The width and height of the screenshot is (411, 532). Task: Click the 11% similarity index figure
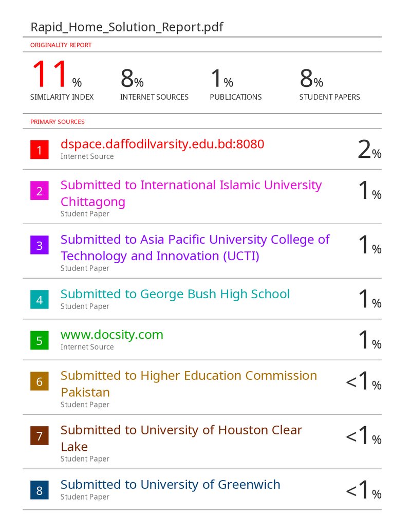click(x=57, y=74)
